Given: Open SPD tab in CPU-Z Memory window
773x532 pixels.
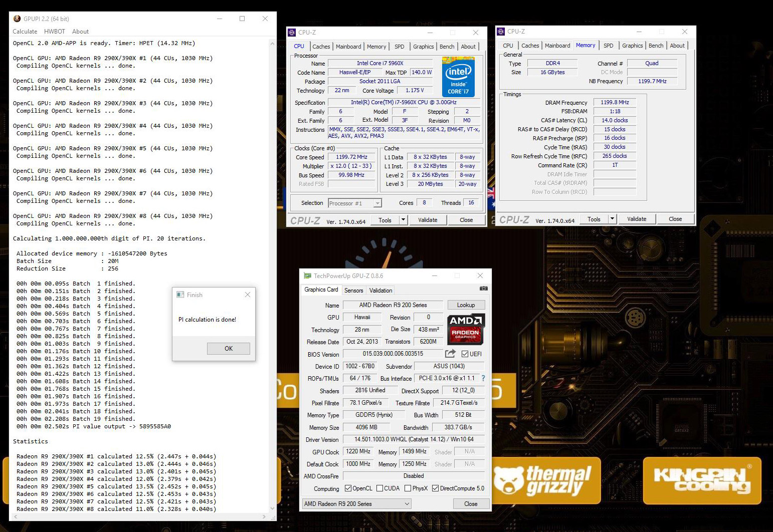Looking at the screenshot, I should pos(609,46).
